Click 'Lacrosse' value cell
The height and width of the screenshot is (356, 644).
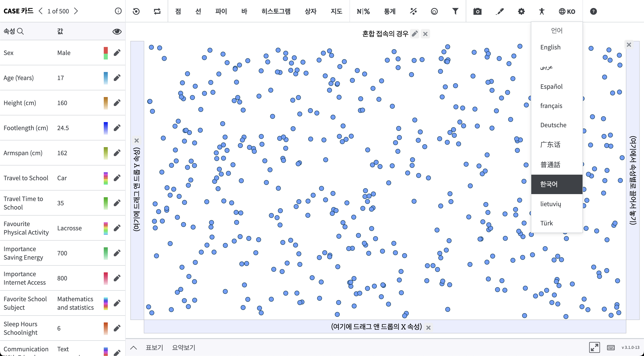(69, 228)
